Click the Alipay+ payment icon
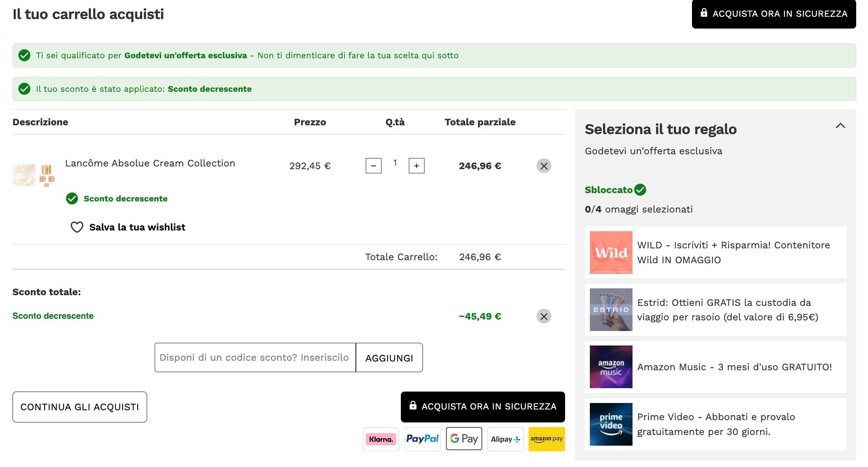Viewport: 868px width, 467px height. tap(505, 439)
